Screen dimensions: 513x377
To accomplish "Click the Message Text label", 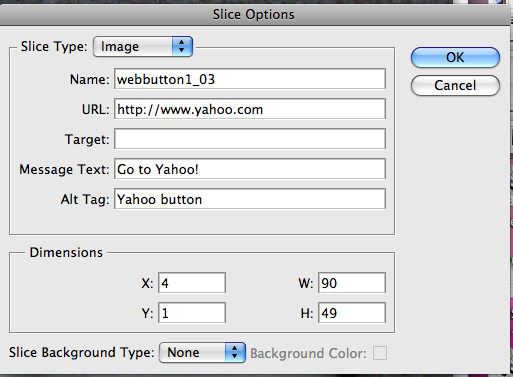I will tap(64, 169).
